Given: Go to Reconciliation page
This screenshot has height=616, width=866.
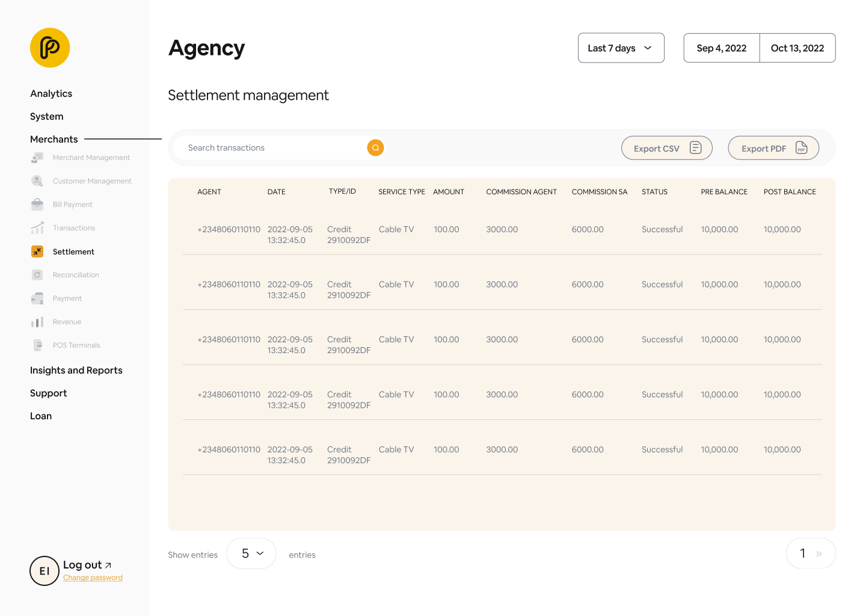Looking at the screenshot, I should [76, 275].
